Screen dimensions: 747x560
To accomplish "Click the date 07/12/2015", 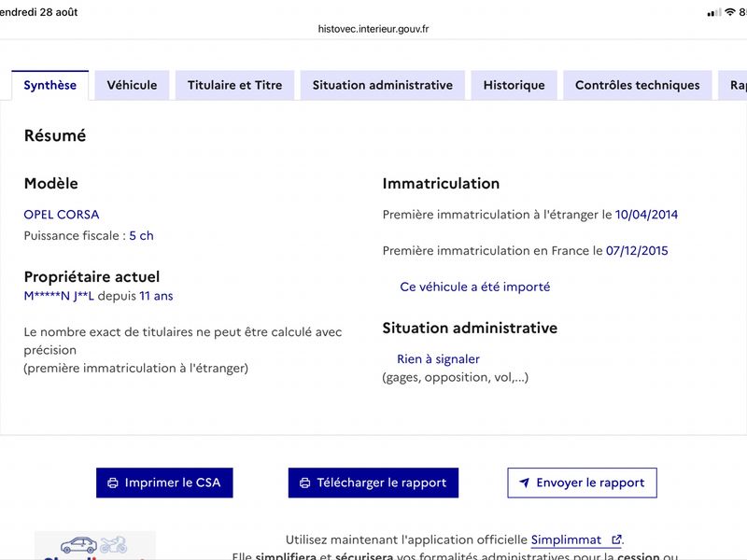I will (637, 251).
